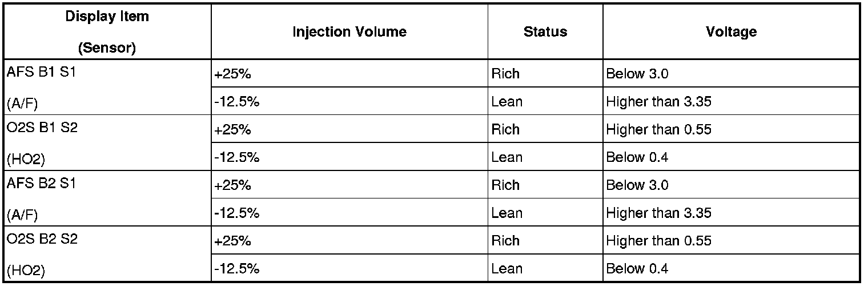
Task: Click the Status column header
Action: (545, 32)
